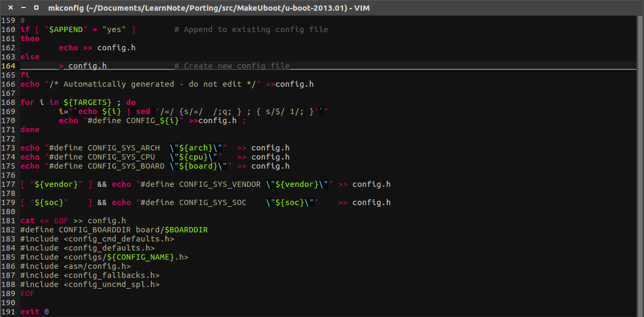Click the "done" keyword on line 171
The image size is (644, 317).
pos(30,130)
